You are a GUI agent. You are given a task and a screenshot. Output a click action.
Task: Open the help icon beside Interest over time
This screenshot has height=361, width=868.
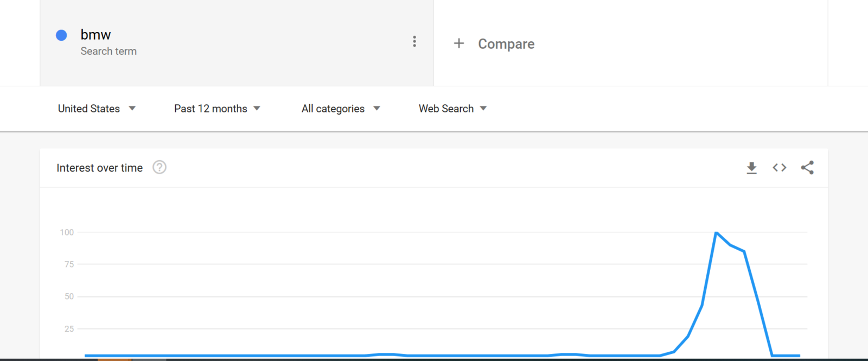pos(159,167)
